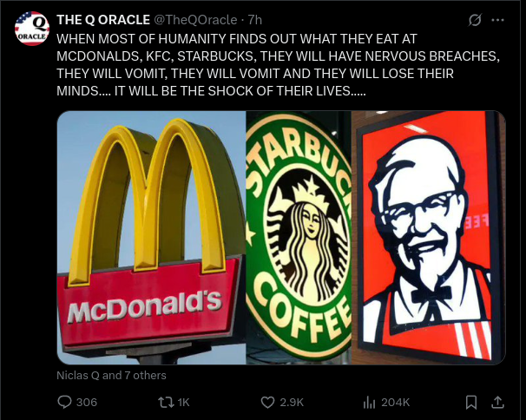Like the tweet with the heart icon

[268, 402]
